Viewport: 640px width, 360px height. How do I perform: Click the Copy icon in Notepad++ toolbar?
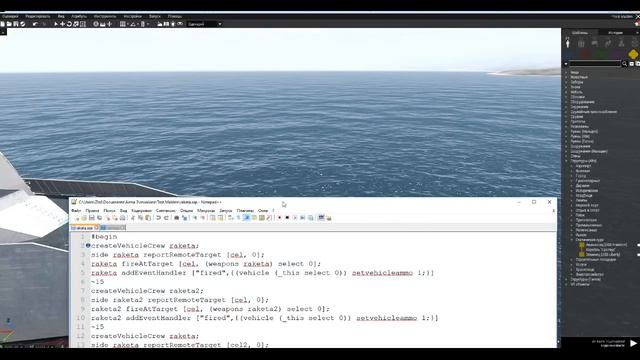tap(140, 218)
